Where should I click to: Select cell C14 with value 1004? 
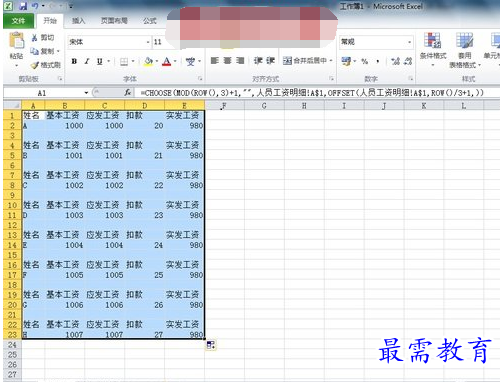[x=105, y=245]
